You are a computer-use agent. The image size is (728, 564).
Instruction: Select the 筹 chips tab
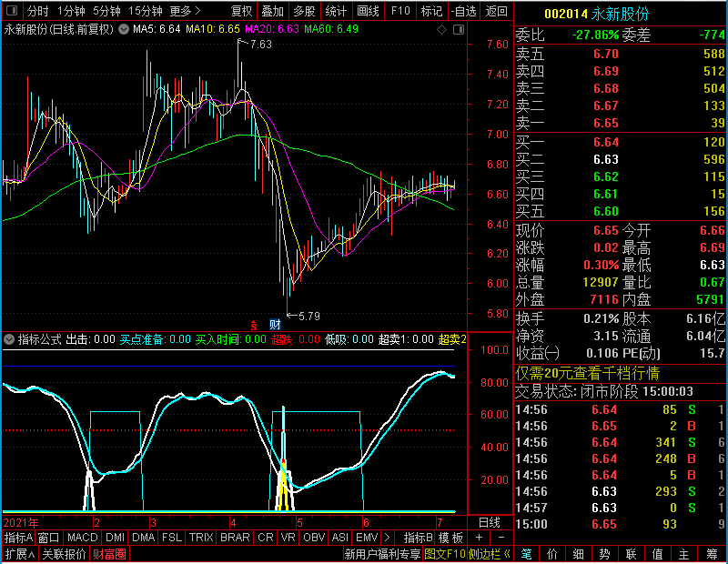pyautogui.click(x=712, y=554)
